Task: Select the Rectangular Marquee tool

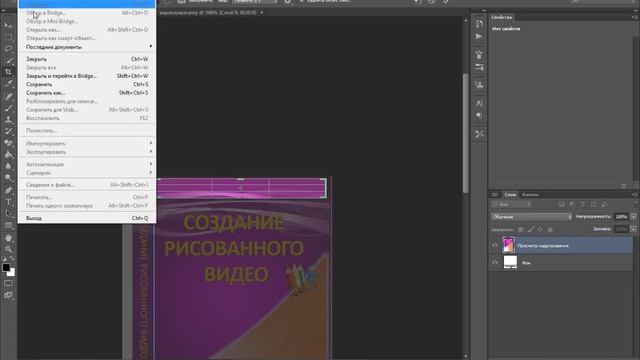Action: (x=8, y=37)
